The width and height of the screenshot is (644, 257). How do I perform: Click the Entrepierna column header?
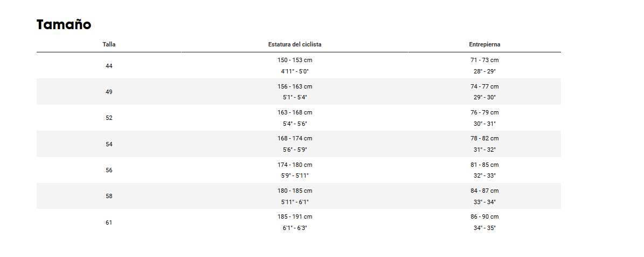[x=484, y=44]
